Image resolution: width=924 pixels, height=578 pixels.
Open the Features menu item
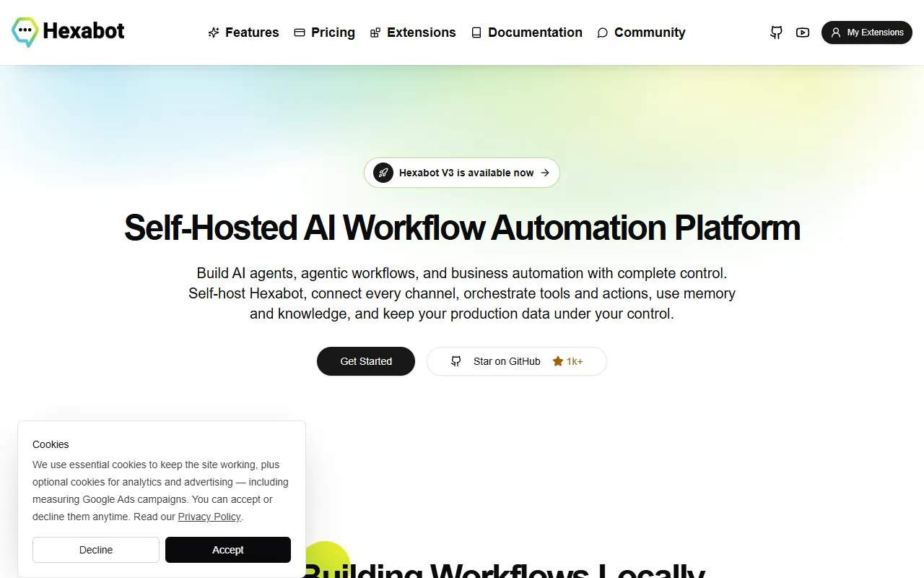[243, 33]
